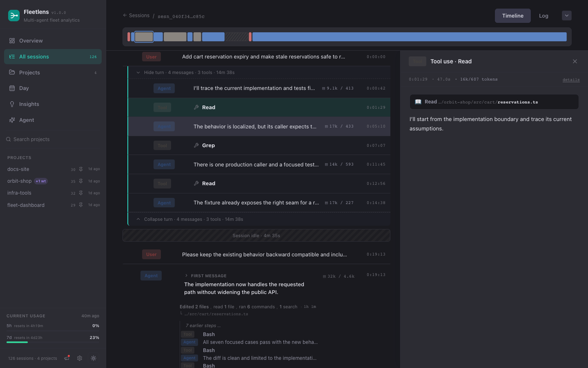Open the dropdown next to Log

click(567, 16)
